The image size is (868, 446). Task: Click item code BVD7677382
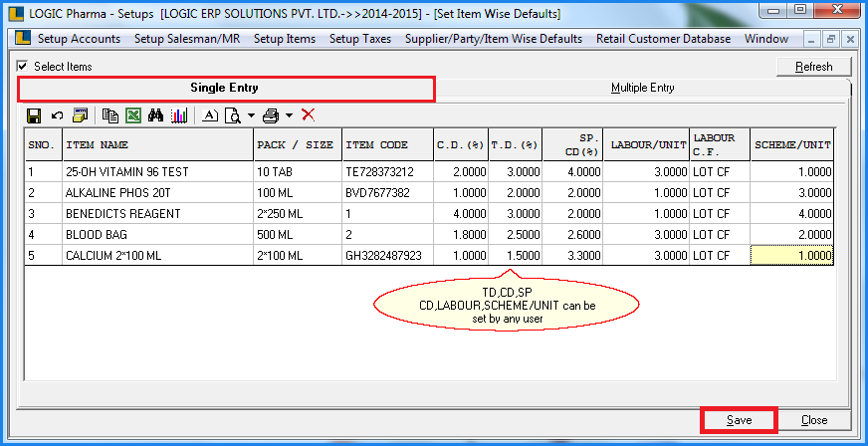(x=387, y=193)
